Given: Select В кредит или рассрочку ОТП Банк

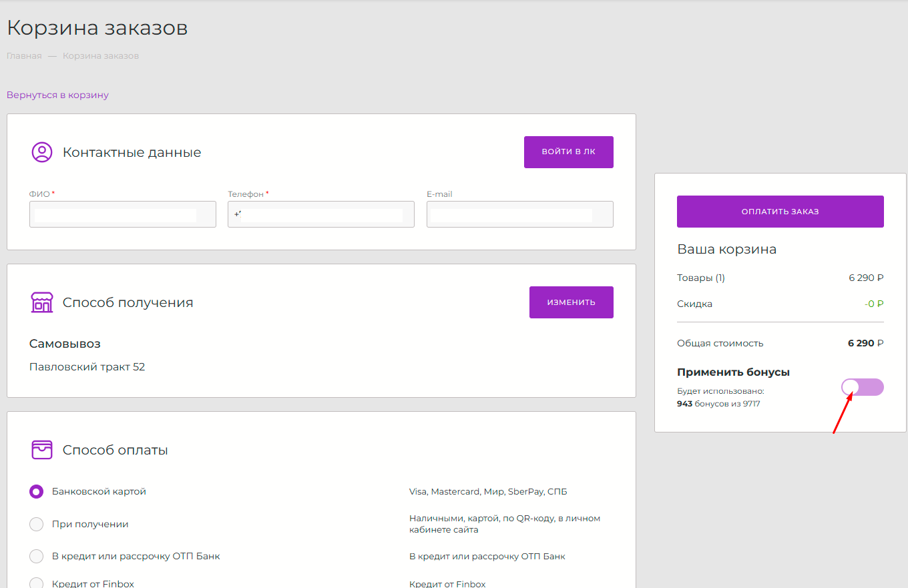Looking at the screenshot, I should click(37, 556).
